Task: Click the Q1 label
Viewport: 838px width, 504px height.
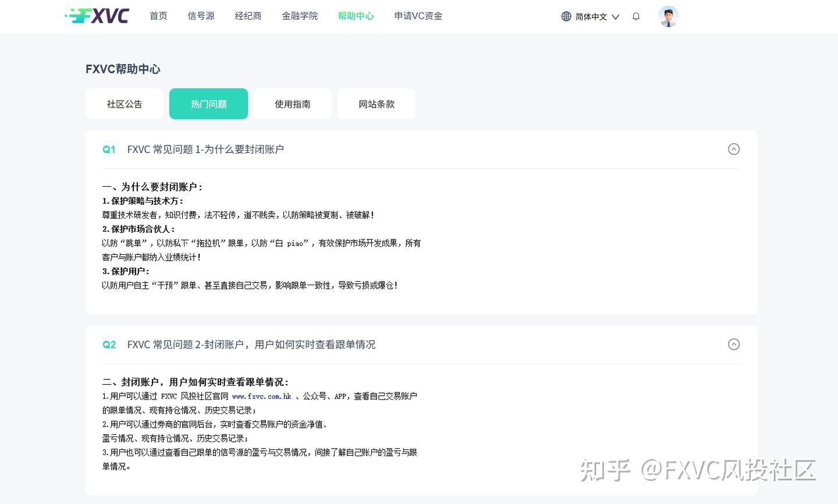Action: click(109, 150)
